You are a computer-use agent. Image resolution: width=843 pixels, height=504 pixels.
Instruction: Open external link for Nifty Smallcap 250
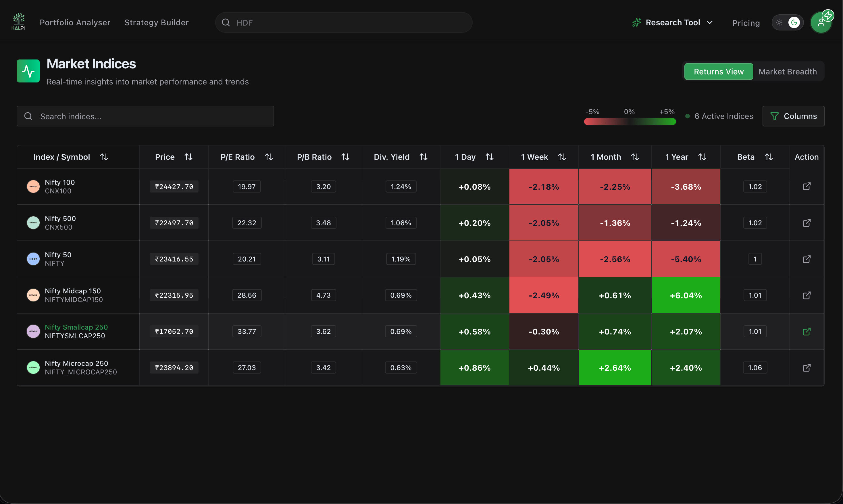807,332
